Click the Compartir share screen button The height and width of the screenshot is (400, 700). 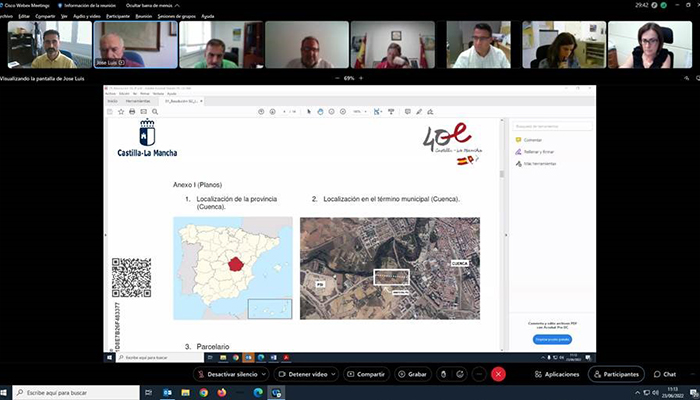[365, 374]
